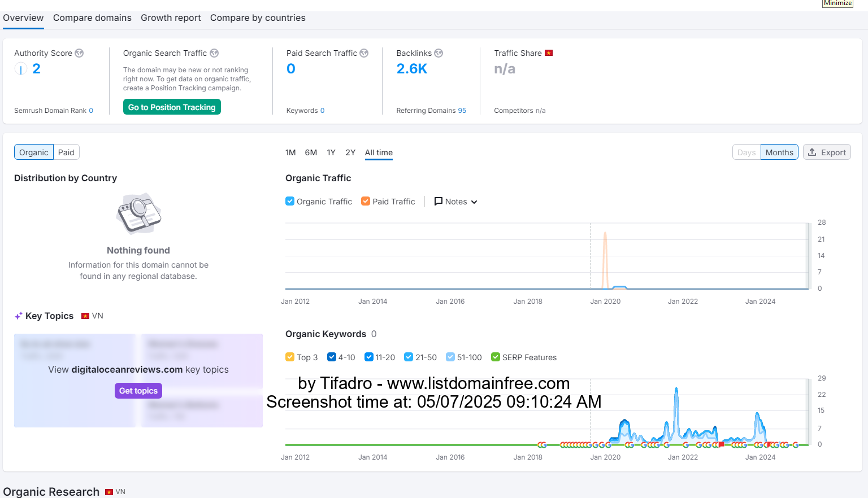Select the 1M time range
This screenshot has width=868, height=498.
290,152
